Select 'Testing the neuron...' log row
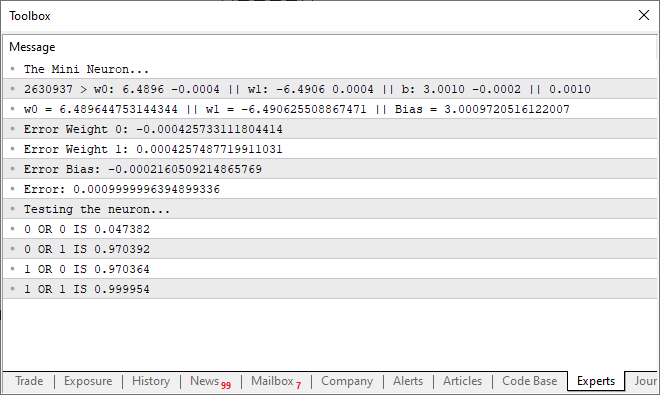 click(x=330, y=209)
